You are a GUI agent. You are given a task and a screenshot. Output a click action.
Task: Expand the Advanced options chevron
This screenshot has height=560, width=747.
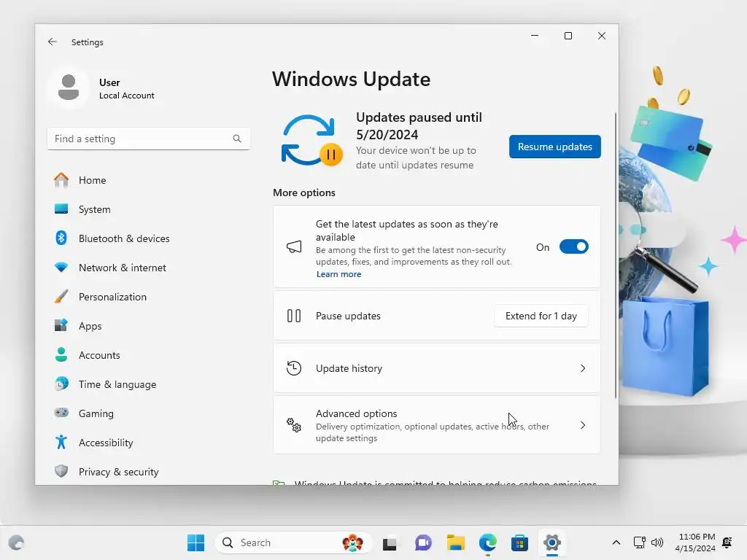[x=583, y=425]
